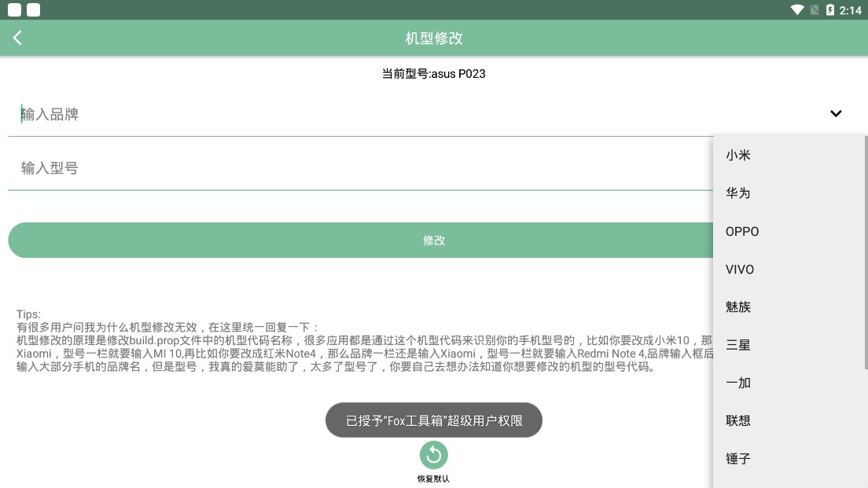
Task: Open the brand dropdown chevron
Action: point(836,113)
